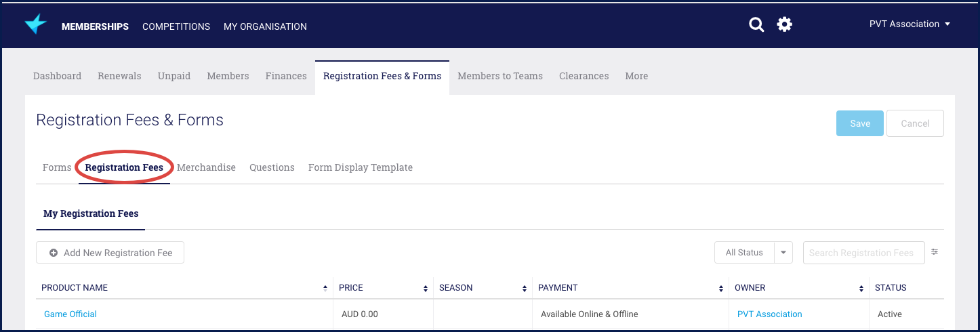980x332 pixels.
Task: Sort the Season column
Action: (x=525, y=288)
